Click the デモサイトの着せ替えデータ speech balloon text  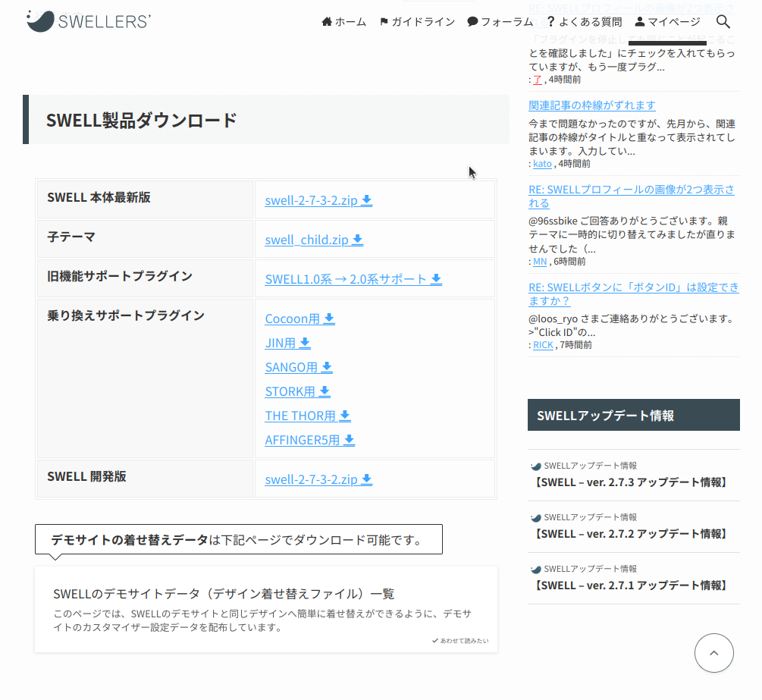(239, 539)
